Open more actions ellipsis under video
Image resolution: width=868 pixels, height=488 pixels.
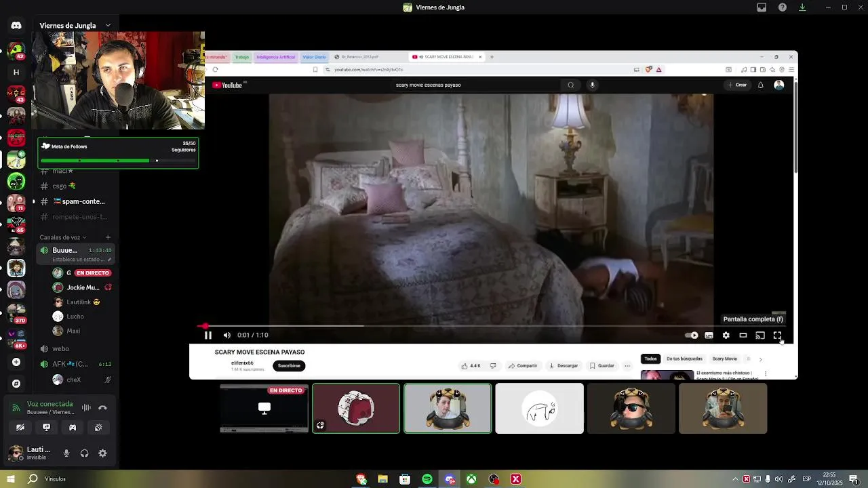pyautogui.click(x=627, y=366)
